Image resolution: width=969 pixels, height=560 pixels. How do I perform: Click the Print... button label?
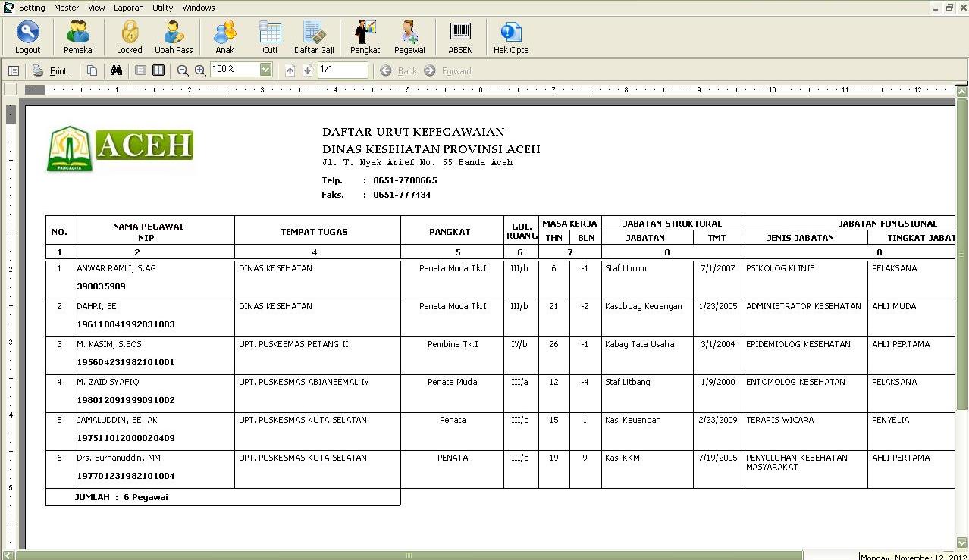click(61, 71)
